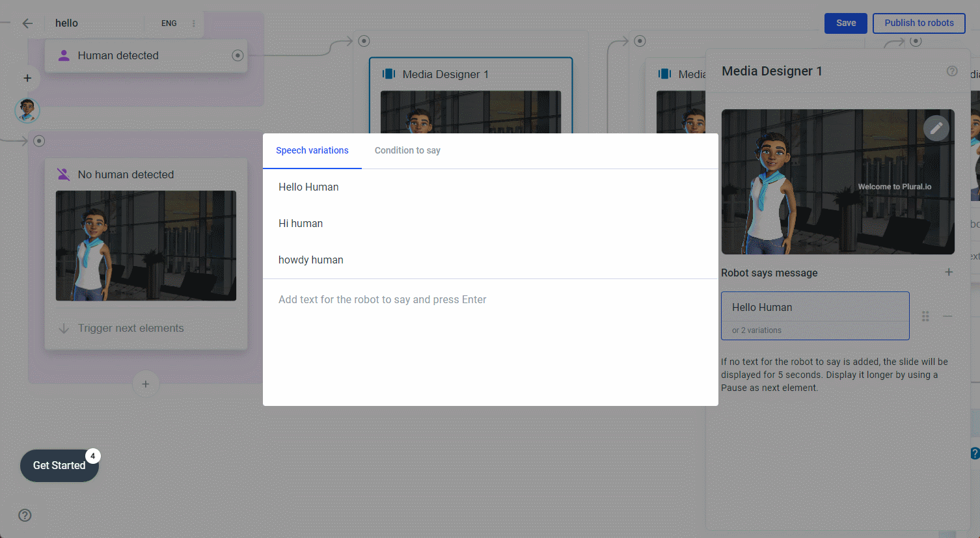Click the Media Designer 1 node thumbnail
The height and width of the screenshot is (538, 980).
coord(470,112)
